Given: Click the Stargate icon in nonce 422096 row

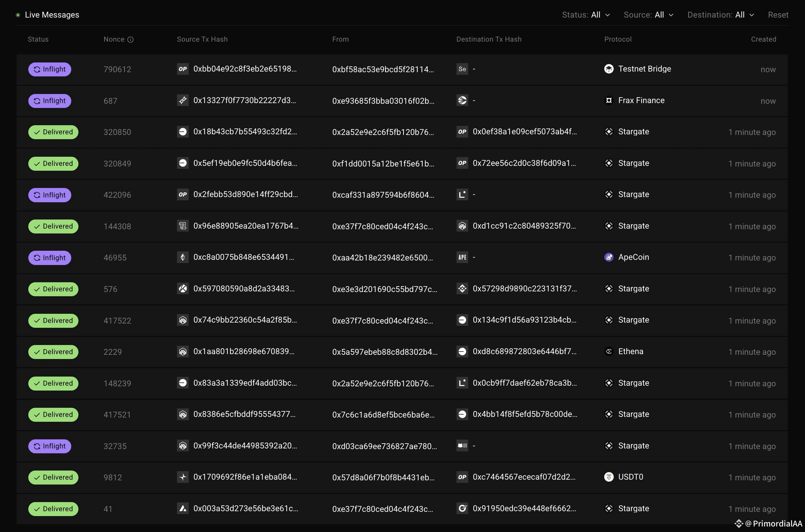Looking at the screenshot, I should [609, 194].
